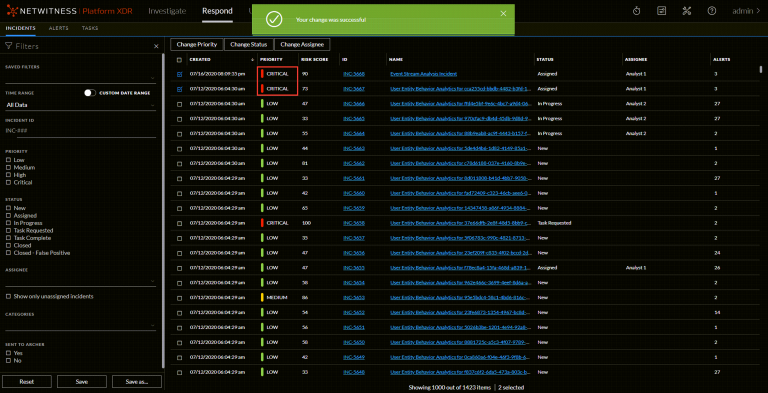Check the High priority filter

pyautogui.click(x=8, y=175)
